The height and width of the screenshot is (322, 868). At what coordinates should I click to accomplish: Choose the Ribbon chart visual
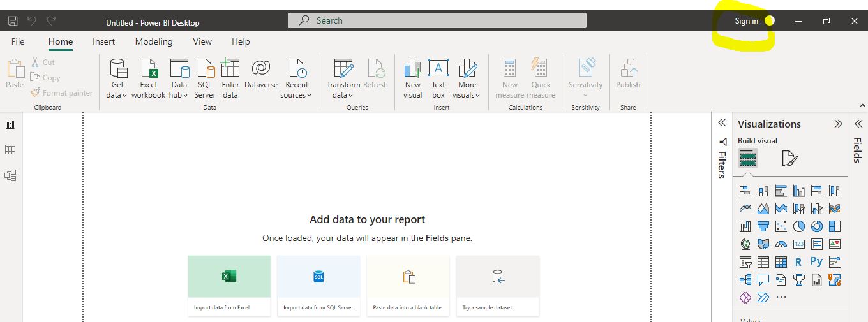pyautogui.click(x=834, y=209)
